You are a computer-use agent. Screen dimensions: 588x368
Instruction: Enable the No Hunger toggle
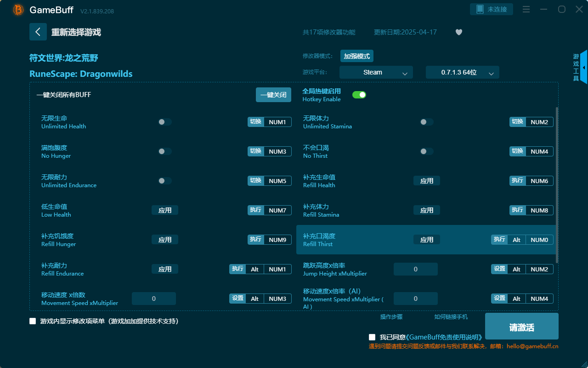tap(164, 151)
